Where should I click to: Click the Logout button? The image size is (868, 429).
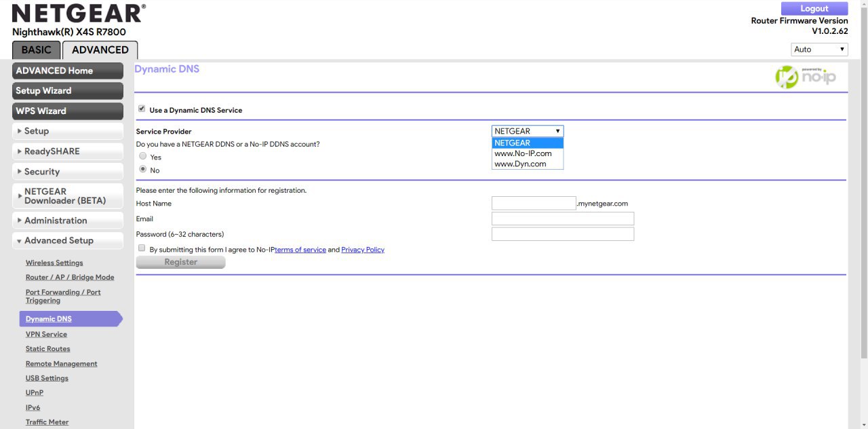click(x=814, y=9)
